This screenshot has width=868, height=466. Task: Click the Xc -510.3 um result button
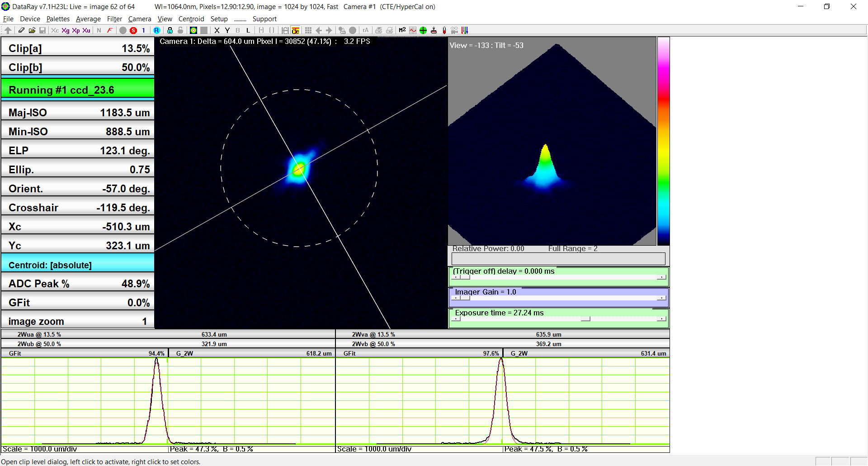78,226
